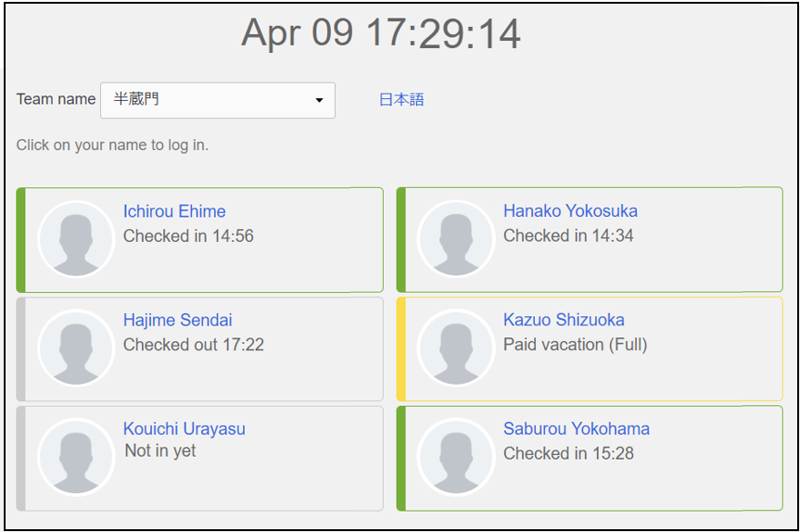The height and width of the screenshot is (532, 800).
Task: Click Kazuo Shizuoka's profile avatar
Action: (x=456, y=348)
